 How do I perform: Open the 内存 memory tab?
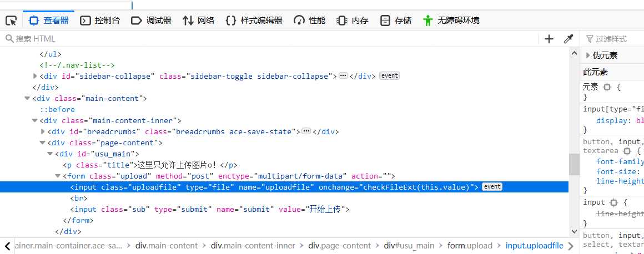(352, 21)
